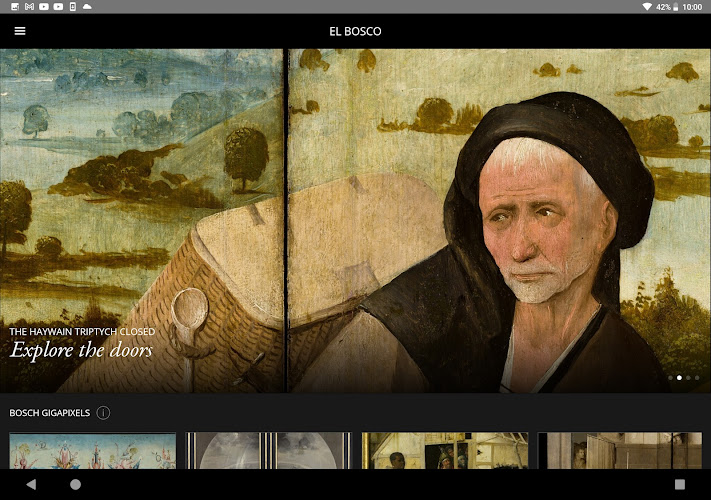The width and height of the screenshot is (711, 500).
Task: Select the fourth carousel page dot
Action: tap(697, 378)
